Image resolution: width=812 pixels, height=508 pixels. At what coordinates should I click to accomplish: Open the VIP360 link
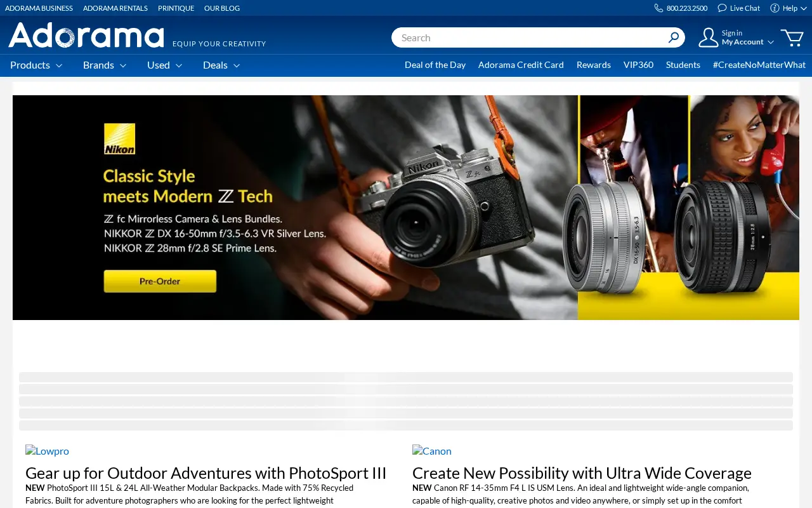pos(638,65)
